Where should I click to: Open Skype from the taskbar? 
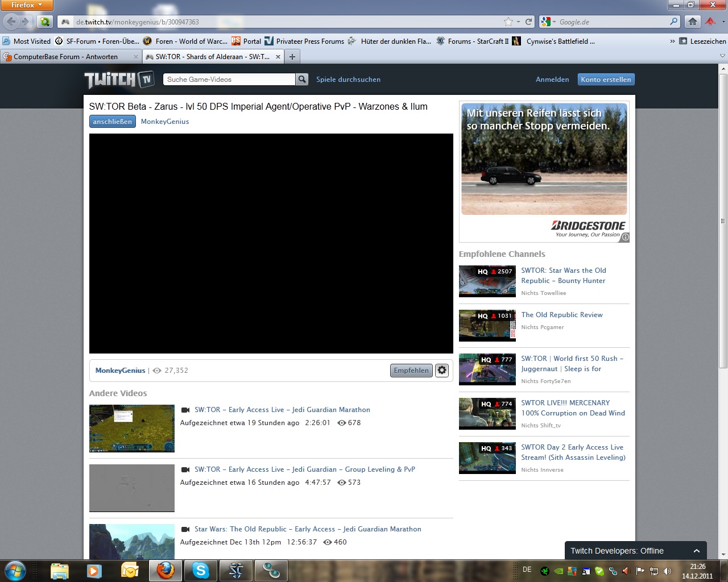(x=201, y=570)
